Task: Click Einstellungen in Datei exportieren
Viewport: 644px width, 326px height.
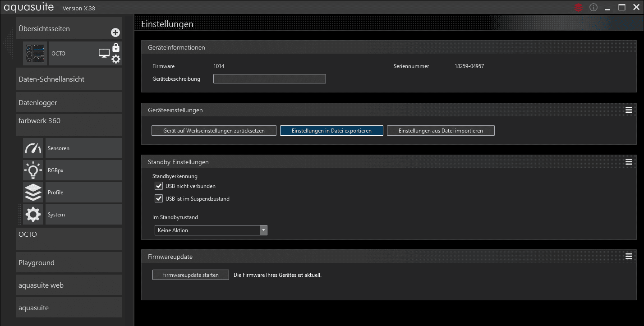Action: click(331, 131)
